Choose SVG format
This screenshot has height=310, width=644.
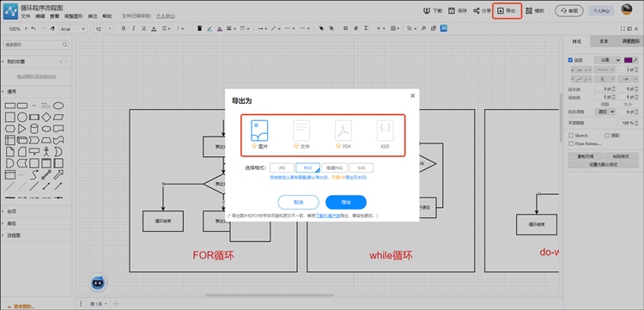tap(361, 168)
